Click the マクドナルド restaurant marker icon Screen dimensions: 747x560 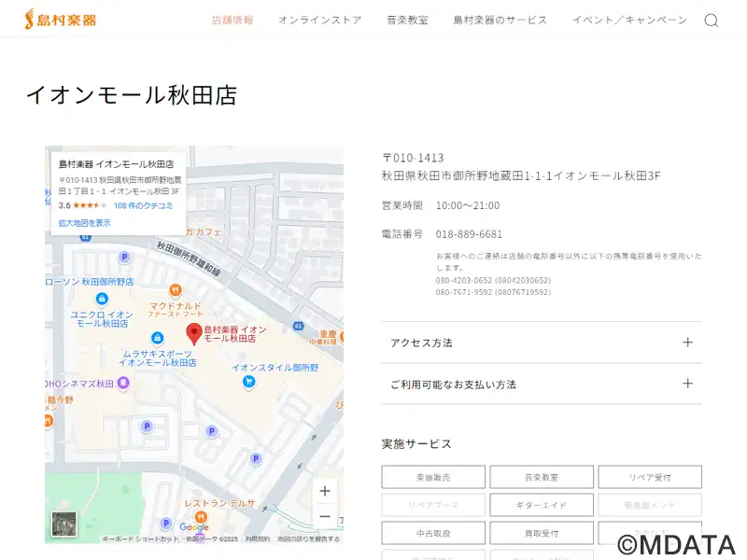[x=176, y=290]
